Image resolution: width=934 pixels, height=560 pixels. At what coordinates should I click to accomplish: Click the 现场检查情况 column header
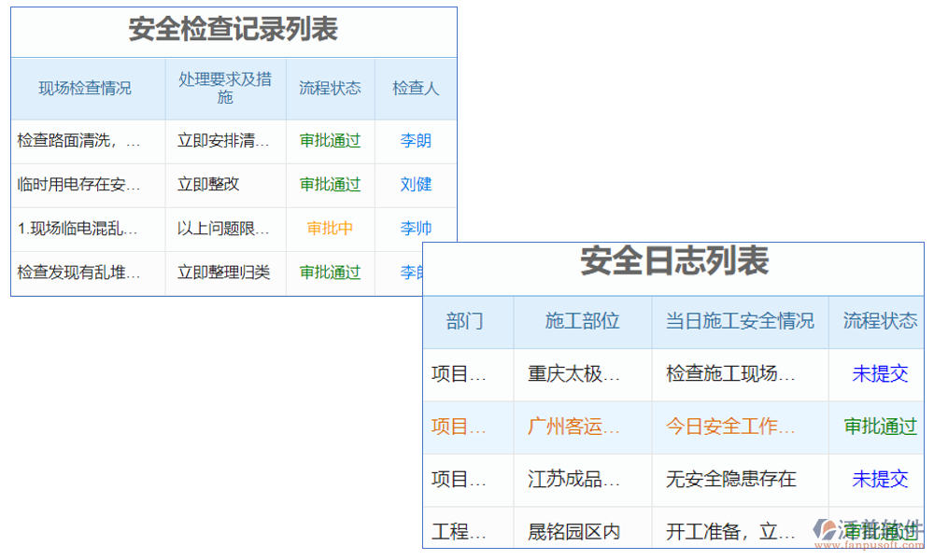(87, 88)
